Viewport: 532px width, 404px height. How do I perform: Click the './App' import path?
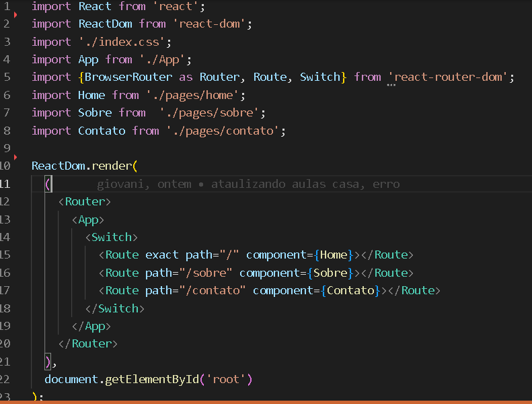click(162, 60)
